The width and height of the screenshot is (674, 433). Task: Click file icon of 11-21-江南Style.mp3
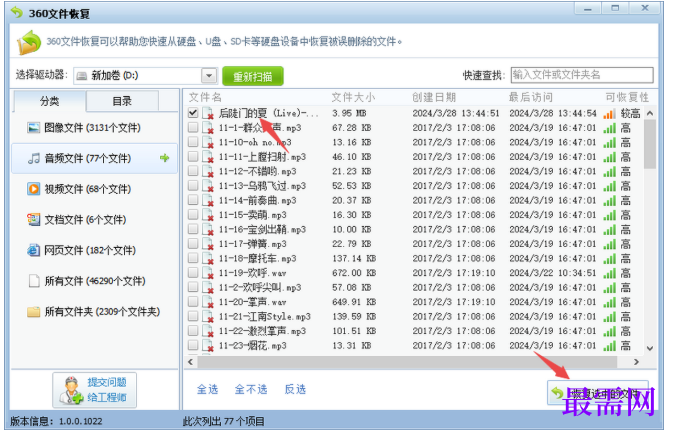click(208, 316)
